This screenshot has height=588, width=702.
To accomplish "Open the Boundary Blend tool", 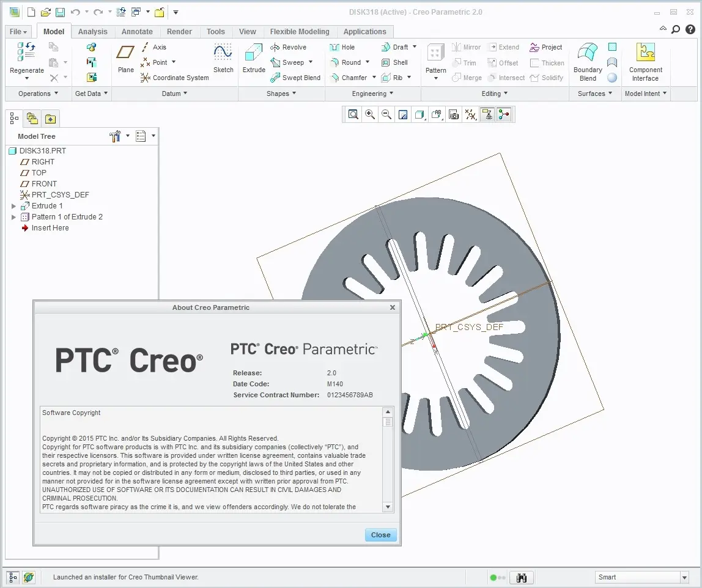I will [x=588, y=62].
